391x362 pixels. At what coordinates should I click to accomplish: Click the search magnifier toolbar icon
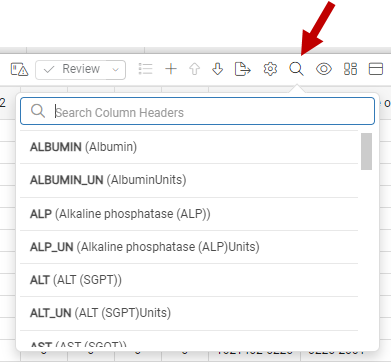(x=296, y=69)
